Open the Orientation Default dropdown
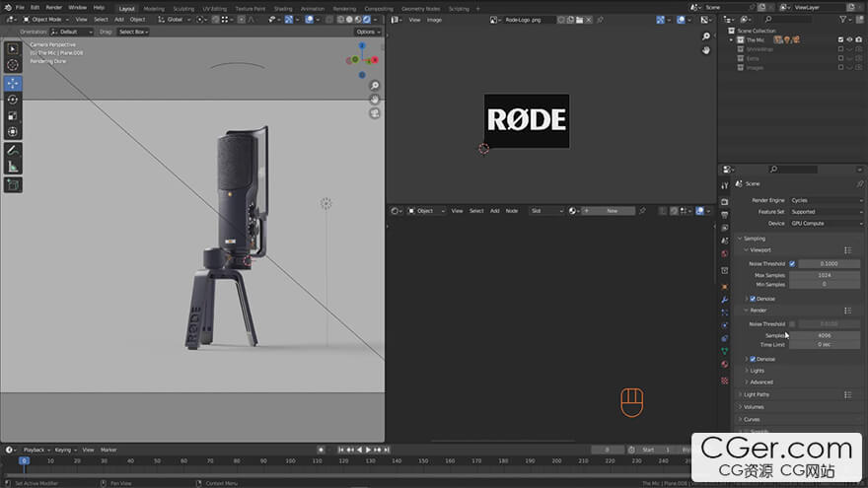 tap(72, 33)
